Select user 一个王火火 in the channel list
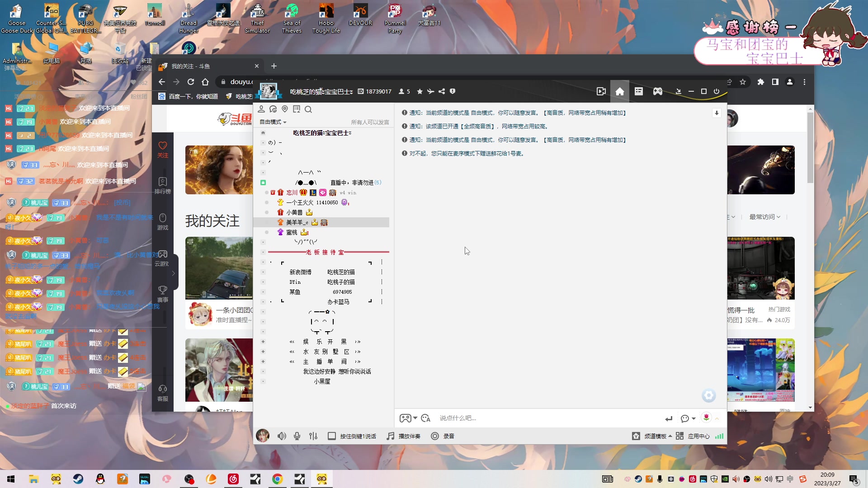This screenshot has width=868, height=488. pos(300,202)
